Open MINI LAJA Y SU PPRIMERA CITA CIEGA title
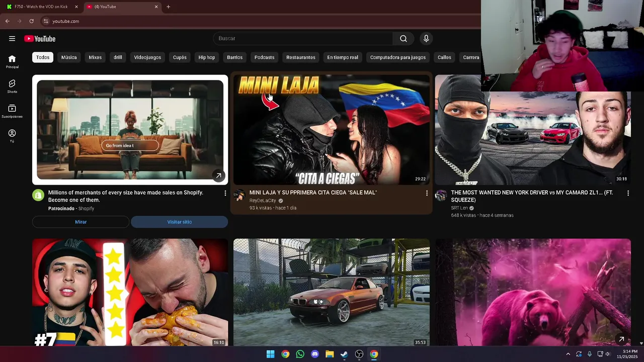644x362 pixels. click(x=313, y=193)
